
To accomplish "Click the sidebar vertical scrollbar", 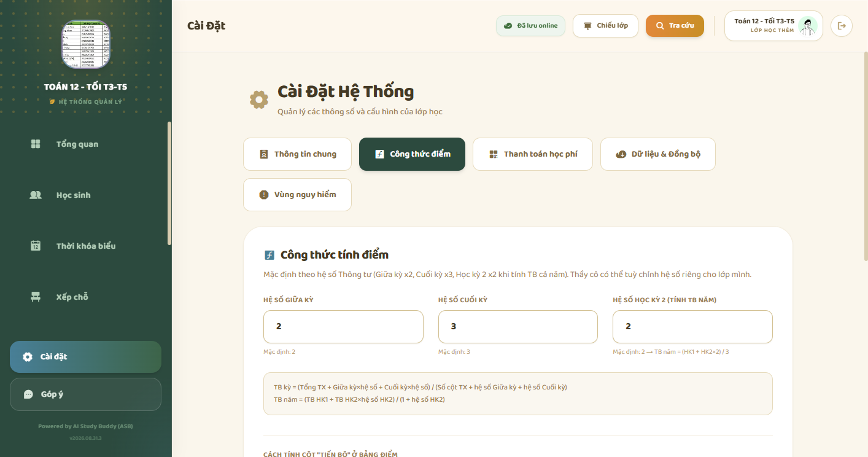I will pos(169,183).
